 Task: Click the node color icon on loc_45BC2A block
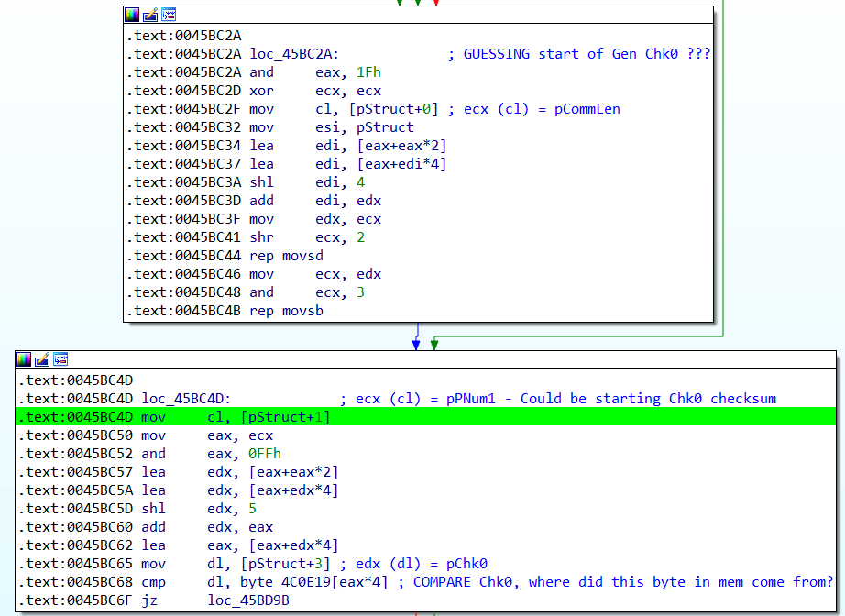(133, 15)
